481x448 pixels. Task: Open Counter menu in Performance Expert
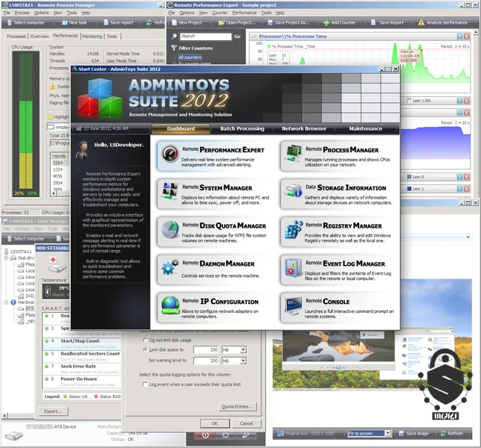click(x=220, y=13)
